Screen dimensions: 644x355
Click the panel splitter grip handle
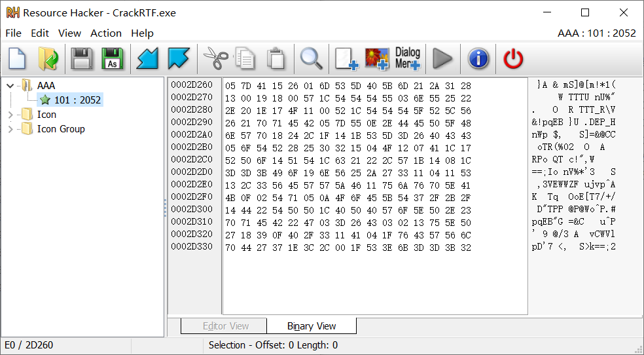[166, 208]
